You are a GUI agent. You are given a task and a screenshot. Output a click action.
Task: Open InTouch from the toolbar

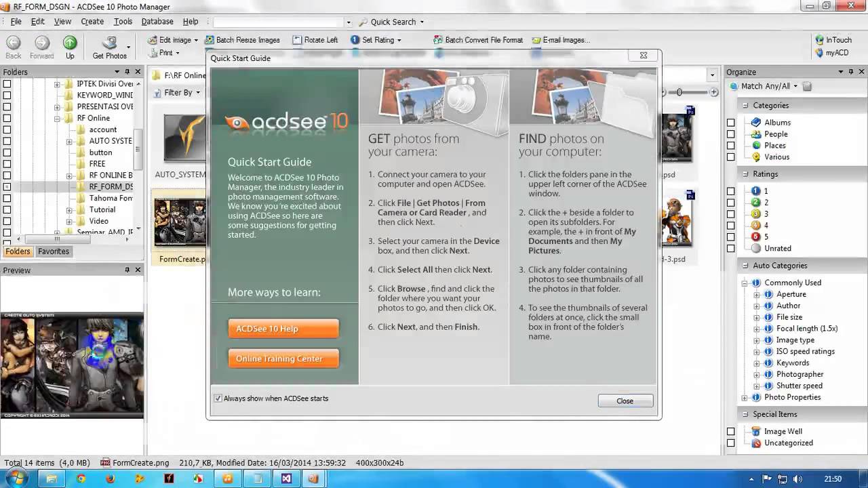point(833,40)
